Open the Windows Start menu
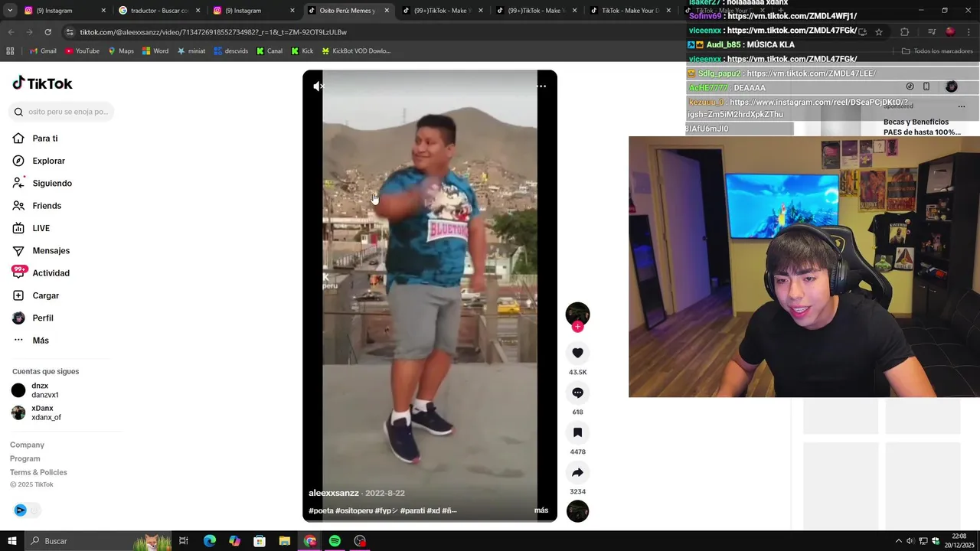The width and height of the screenshot is (980, 551). 11,541
